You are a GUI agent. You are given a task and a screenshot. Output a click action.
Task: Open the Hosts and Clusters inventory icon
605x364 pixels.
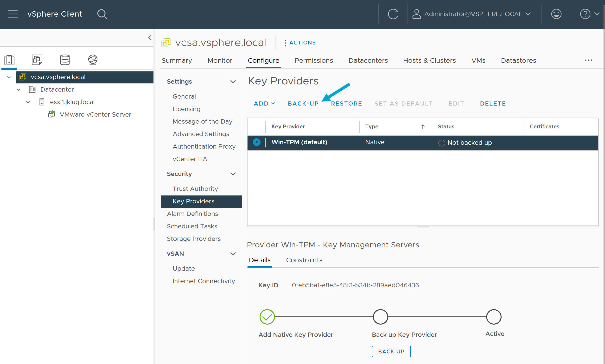pos(9,60)
